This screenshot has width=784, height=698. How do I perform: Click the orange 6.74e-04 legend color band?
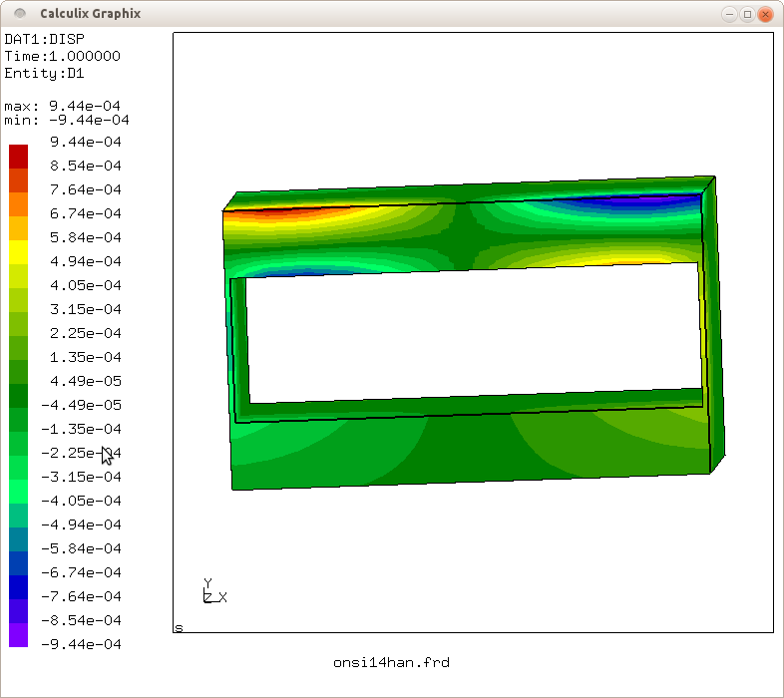point(19,204)
